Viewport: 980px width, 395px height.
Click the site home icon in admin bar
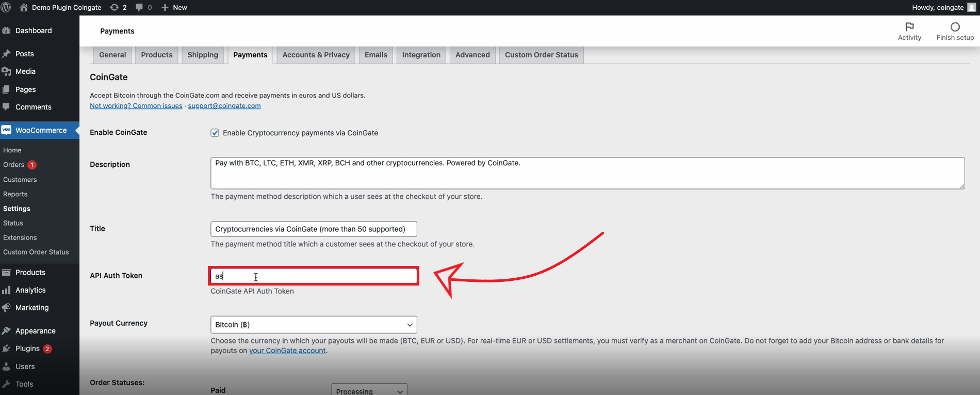pyautogui.click(x=24, y=7)
